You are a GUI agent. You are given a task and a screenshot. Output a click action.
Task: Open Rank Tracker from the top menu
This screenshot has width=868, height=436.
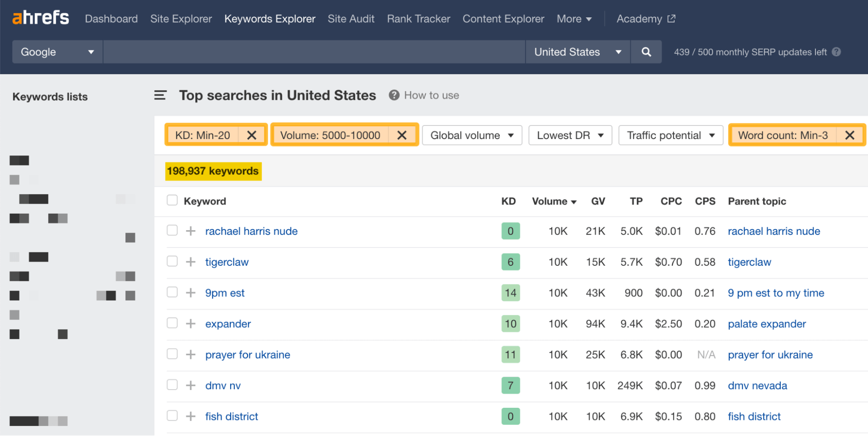pyautogui.click(x=418, y=19)
